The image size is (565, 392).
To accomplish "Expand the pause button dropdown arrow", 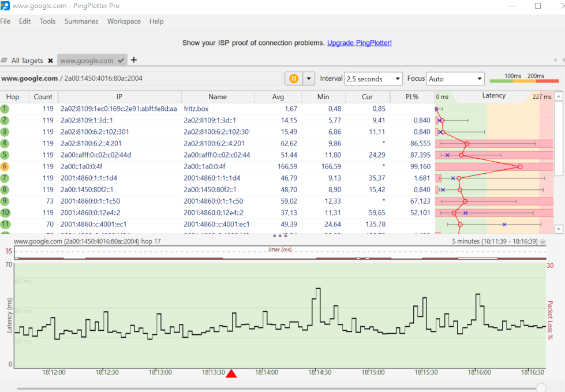I will 309,79.
